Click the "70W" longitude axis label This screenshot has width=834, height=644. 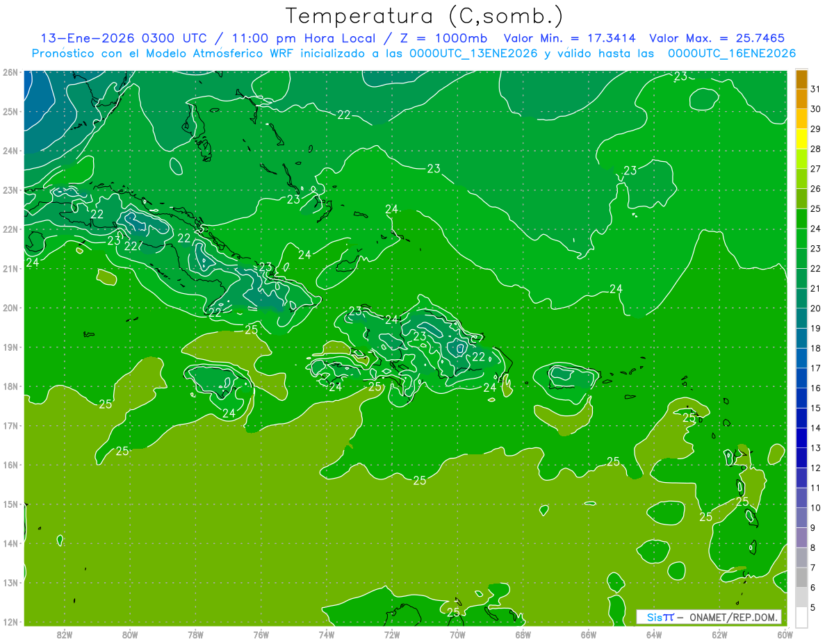tap(457, 634)
